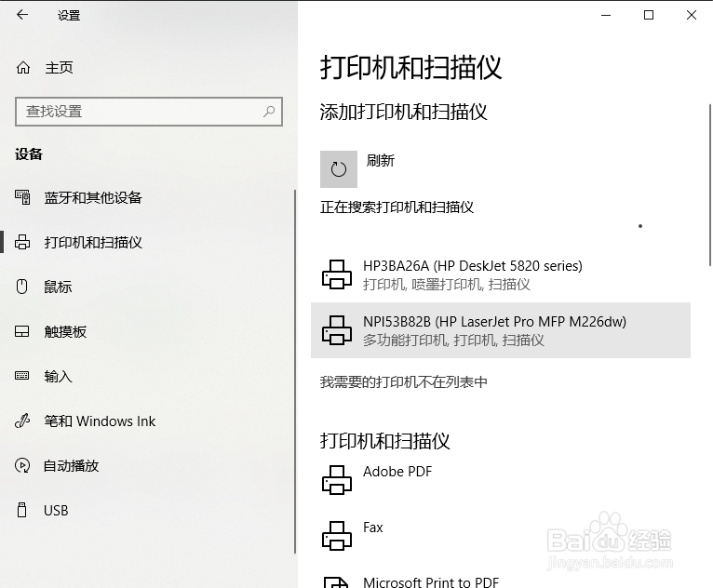Select 打印机和扫描仪 in sidebar

[x=93, y=242]
